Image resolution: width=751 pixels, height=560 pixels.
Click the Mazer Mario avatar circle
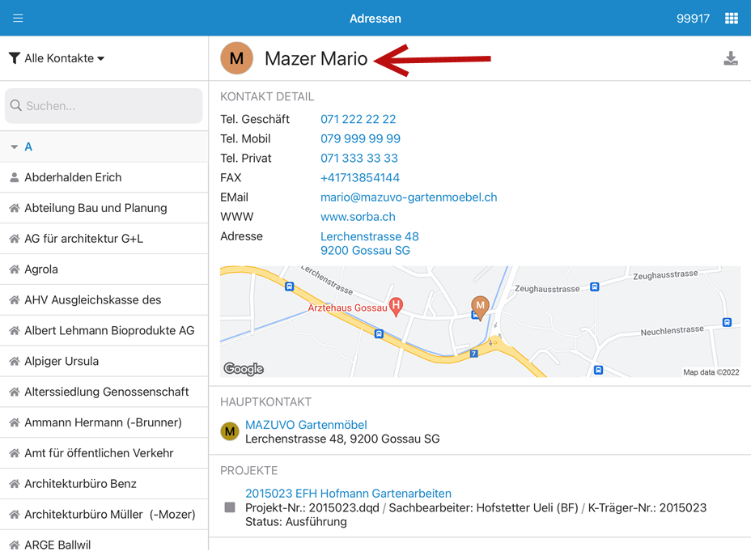click(236, 58)
